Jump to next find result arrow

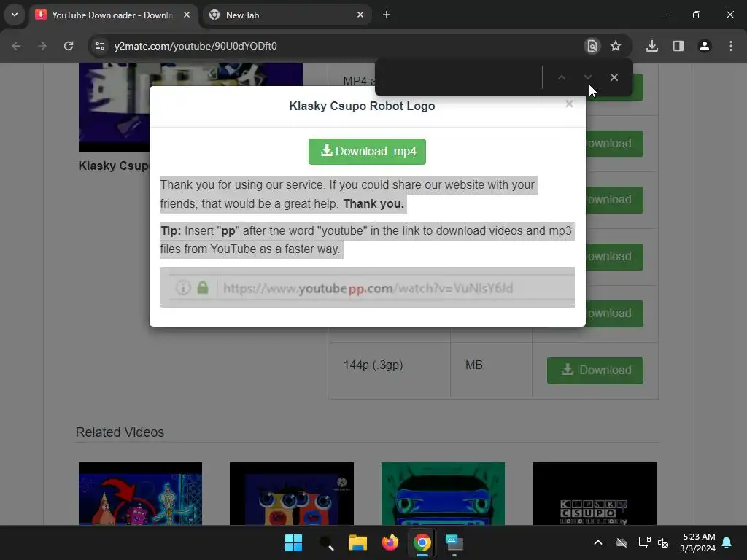coord(588,77)
